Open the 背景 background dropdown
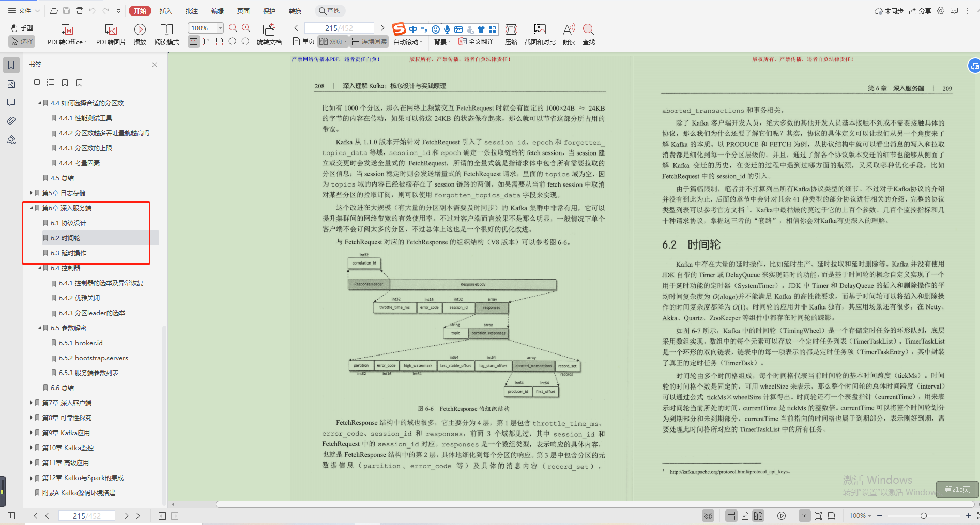 point(442,42)
